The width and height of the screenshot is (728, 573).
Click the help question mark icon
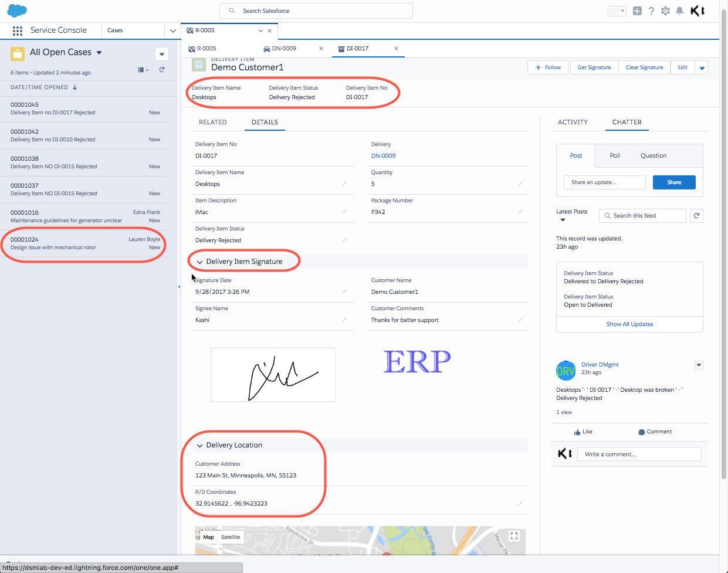point(651,11)
